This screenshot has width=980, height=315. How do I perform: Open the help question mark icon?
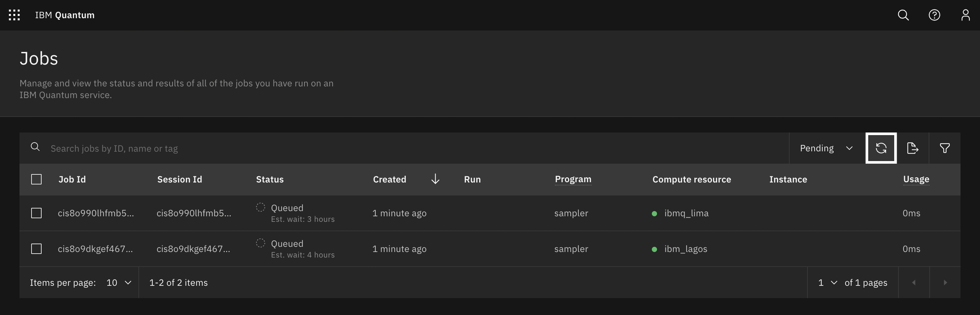935,15
